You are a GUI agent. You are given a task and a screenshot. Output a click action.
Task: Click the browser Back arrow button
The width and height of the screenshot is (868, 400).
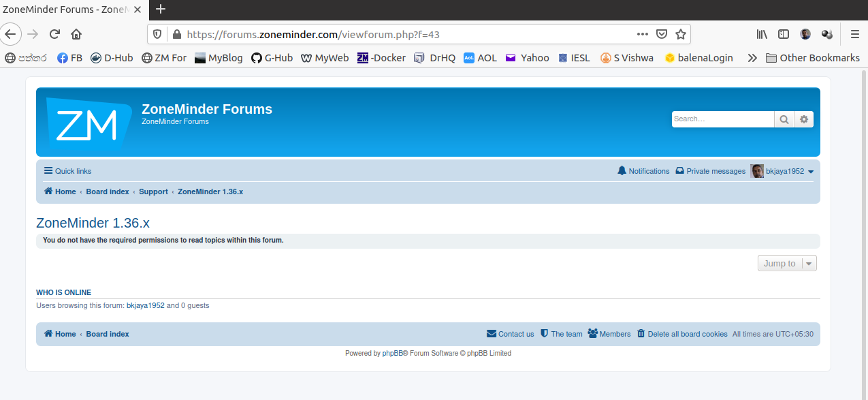click(x=10, y=34)
